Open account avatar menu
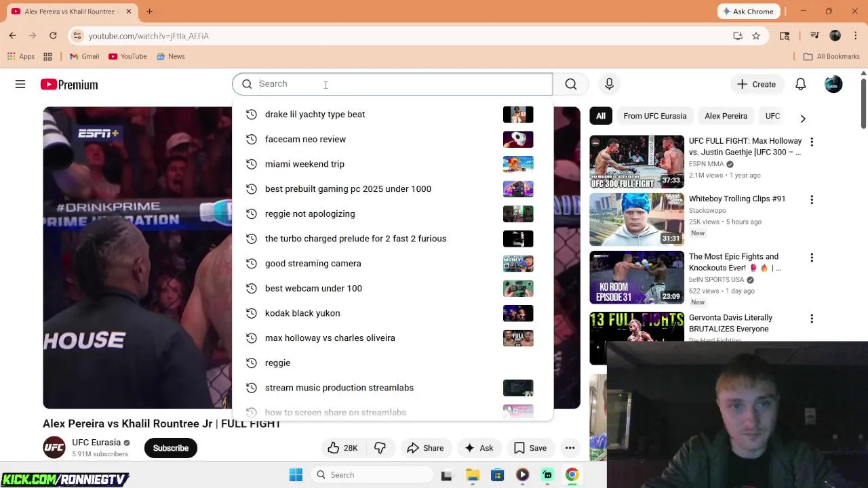Viewport: 868px width, 488px height. tap(833, 84)
